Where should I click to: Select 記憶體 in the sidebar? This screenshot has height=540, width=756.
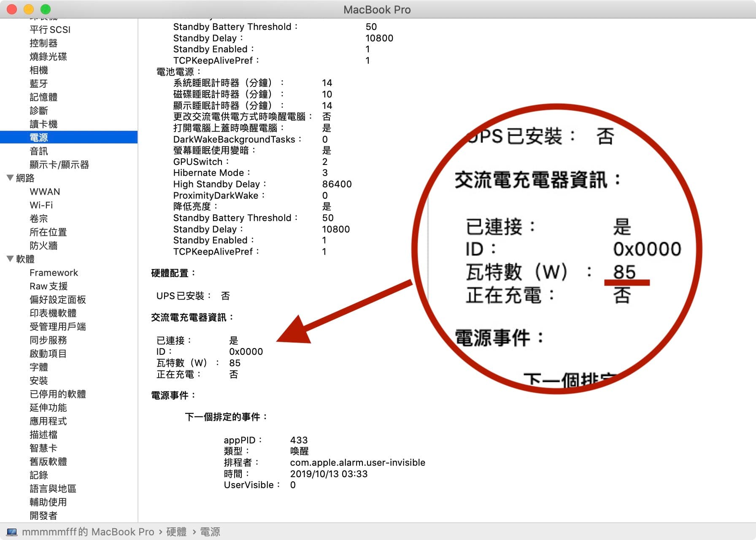tap(43, 97)
